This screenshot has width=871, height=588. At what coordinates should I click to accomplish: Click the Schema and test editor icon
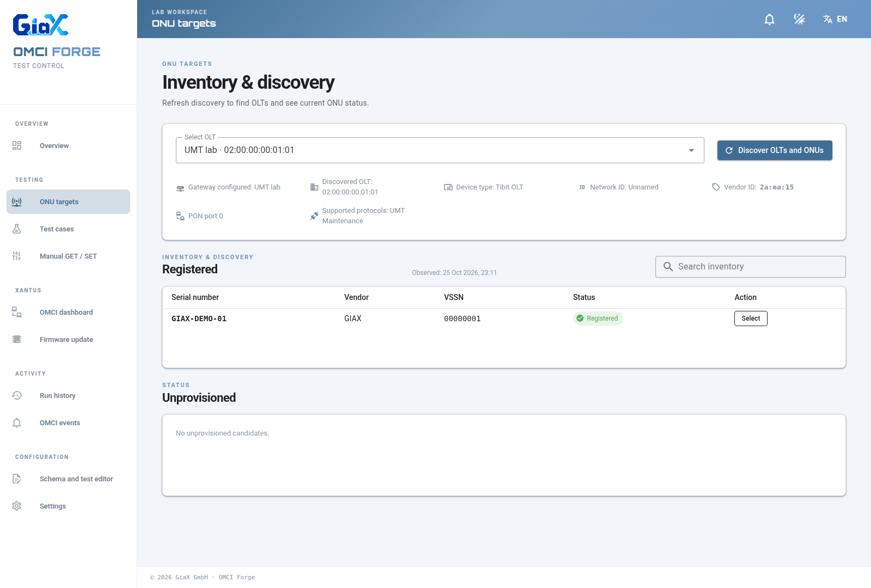17,479
